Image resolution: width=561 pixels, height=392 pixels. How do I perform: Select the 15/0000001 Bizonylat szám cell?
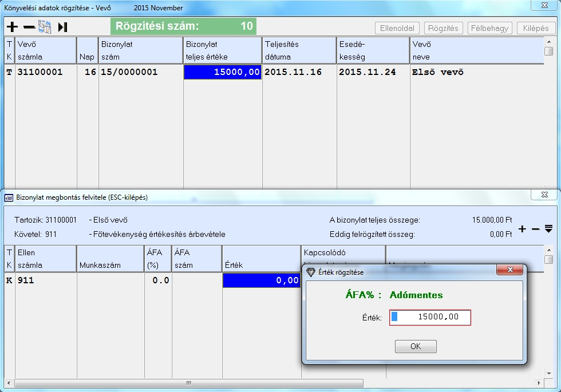coord(140,72)
